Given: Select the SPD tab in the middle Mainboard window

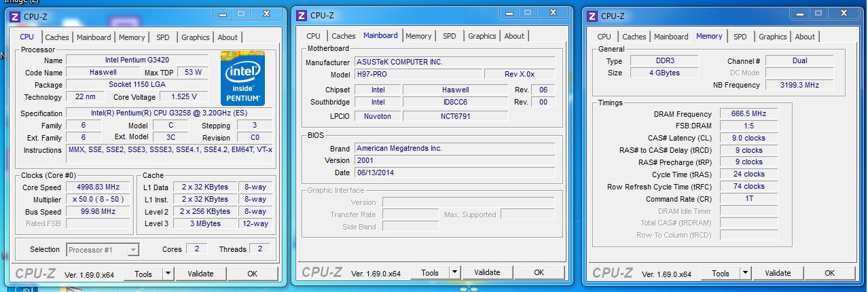Looking at the screenshot, I should pos(450,36).
